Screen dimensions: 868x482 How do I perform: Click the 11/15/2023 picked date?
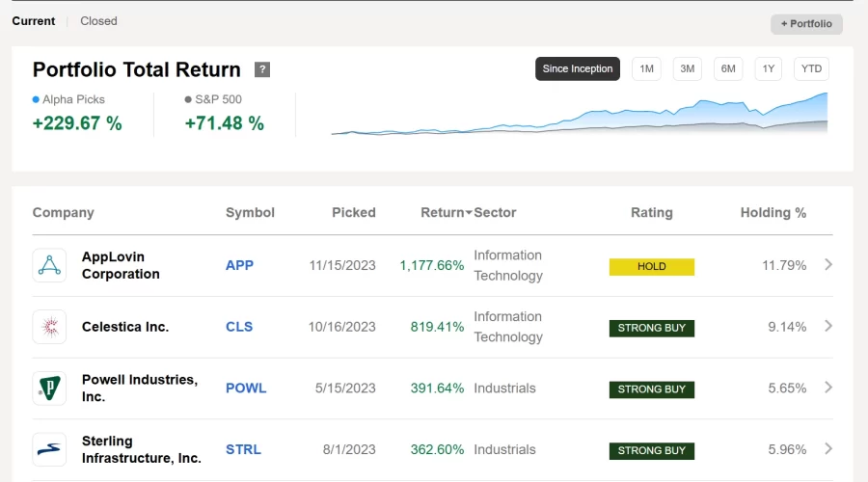(342, 265)
